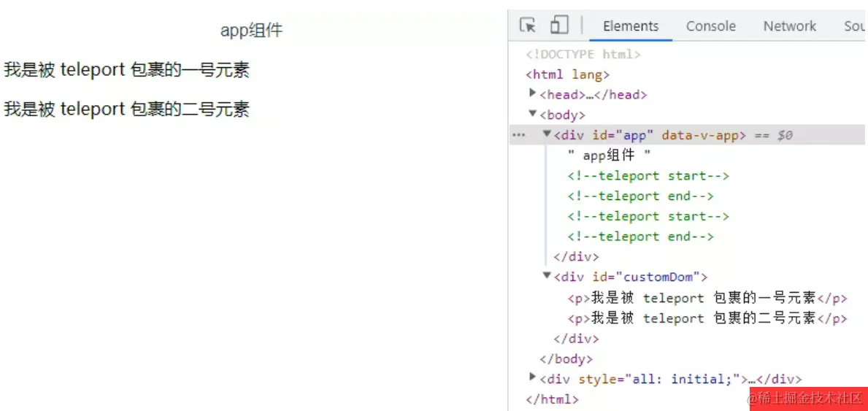Select the first teleport start comment
This screenshot has height=411, width=868.
coord(648,176)
